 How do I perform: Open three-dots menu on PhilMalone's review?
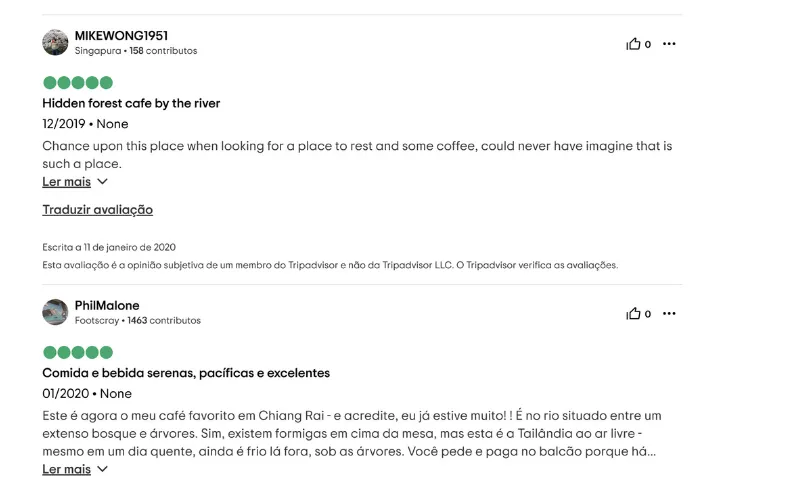(x=669, y=314)
